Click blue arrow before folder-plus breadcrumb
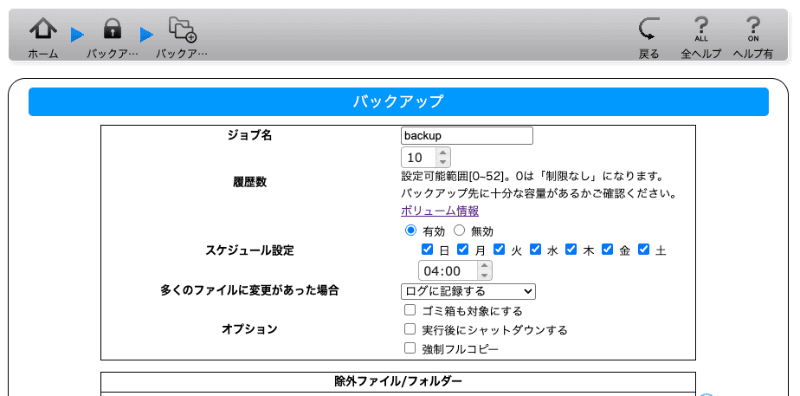Screen dimensions: 800x396 pyautogui.click(x=146, y=35)
